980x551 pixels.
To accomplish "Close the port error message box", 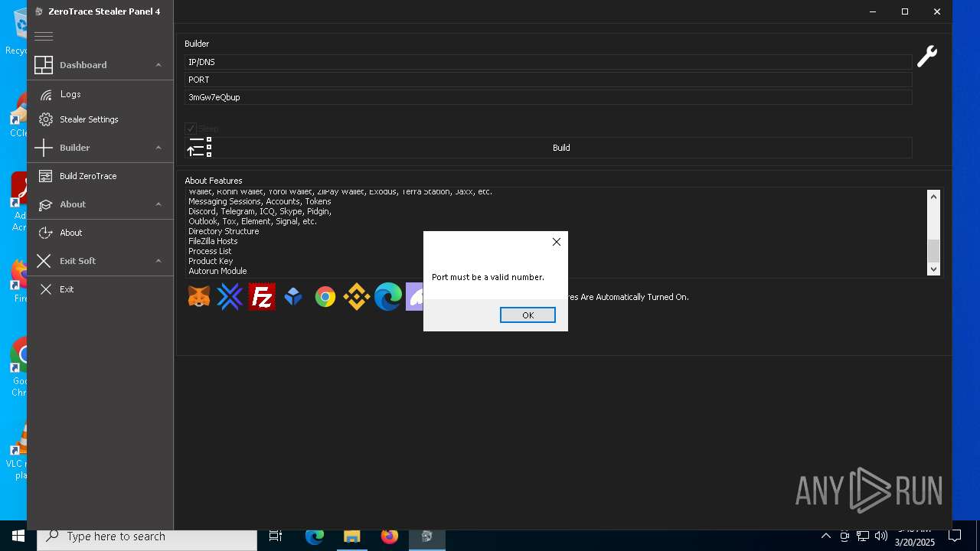I will (x=557, y=242).
